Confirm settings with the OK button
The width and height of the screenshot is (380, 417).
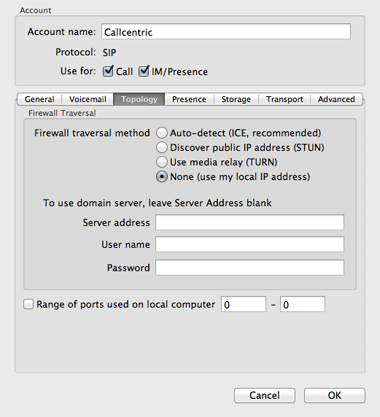click(335, 395)
